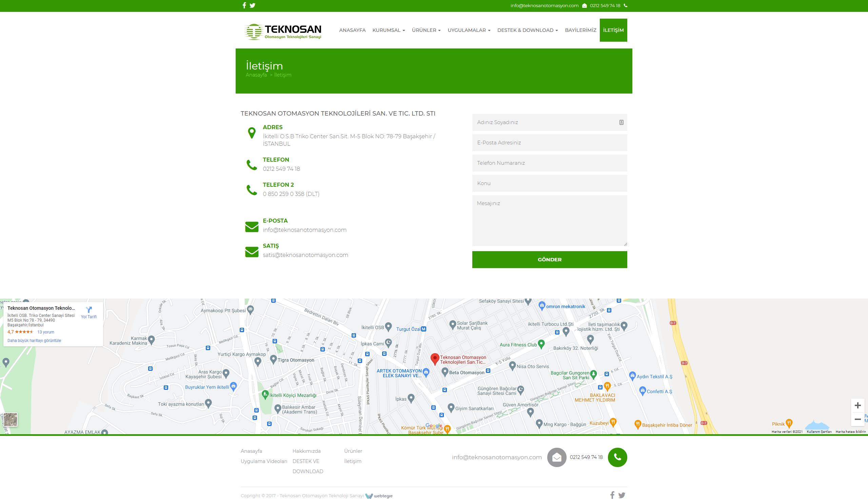Open Facebook icon in footer
Viewport: 868px width, 504px height.
point(612,496)
